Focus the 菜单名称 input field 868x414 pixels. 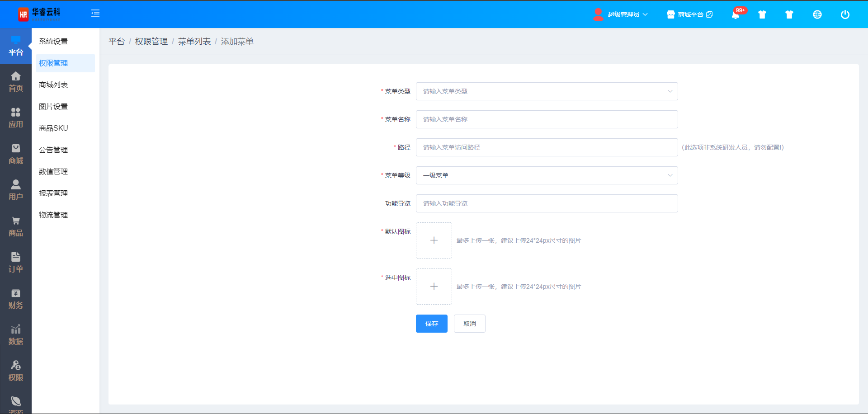click(x=546, y=119)
